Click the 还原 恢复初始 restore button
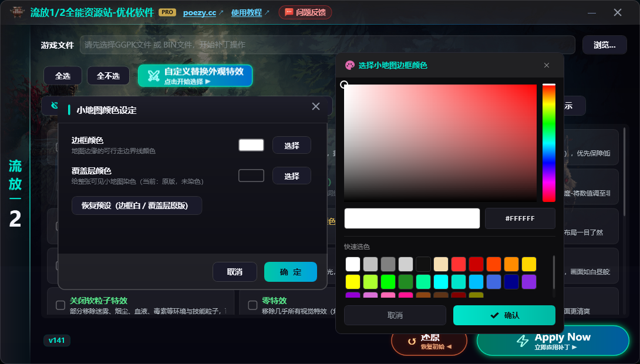Screen dimensions: 640x364 429,341
